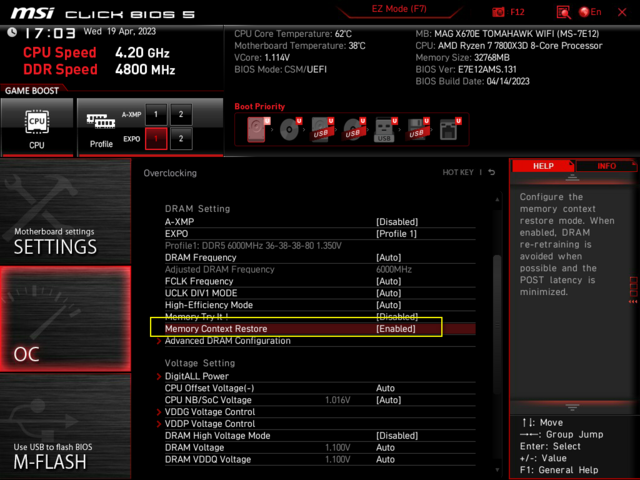Image resolution: width=640 pixels, height=480 pixels.
Task: Enable EXPO profile 2
Action: click(x=181, y=138)
